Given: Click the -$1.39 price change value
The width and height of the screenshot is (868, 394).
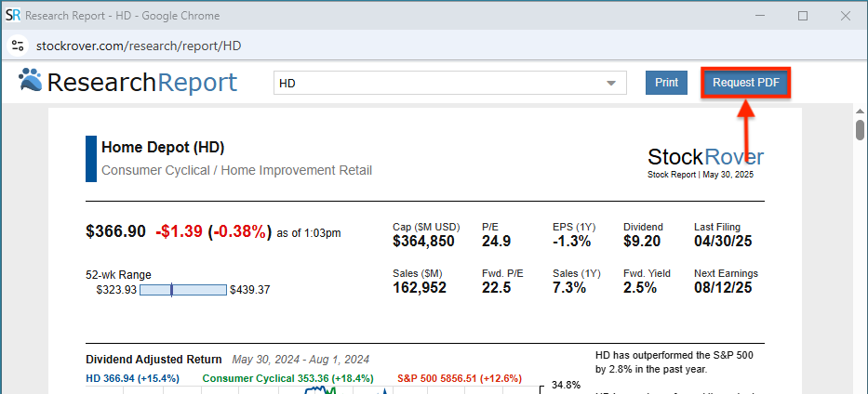Looking at the screenshot, I should click(x=179, y=231).
